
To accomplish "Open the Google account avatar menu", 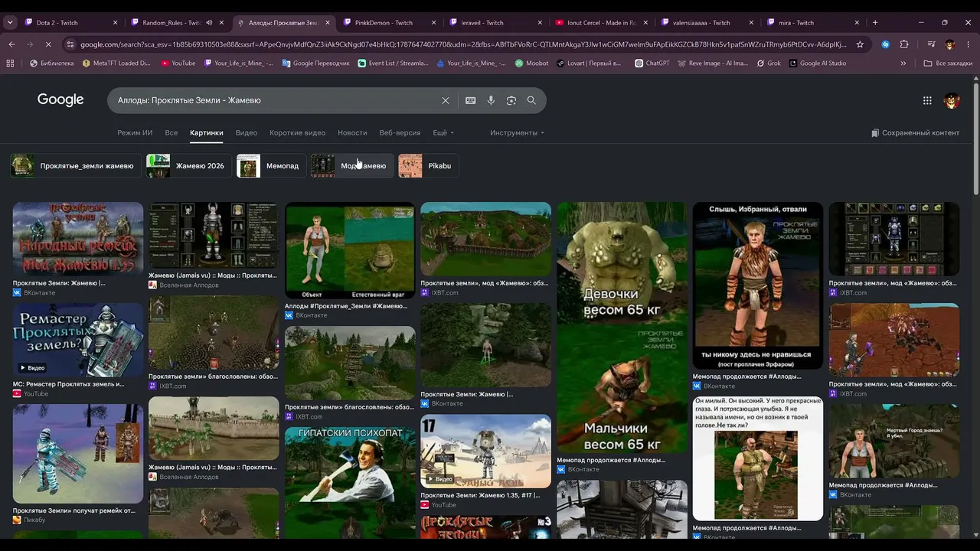I will coord(952,100).
